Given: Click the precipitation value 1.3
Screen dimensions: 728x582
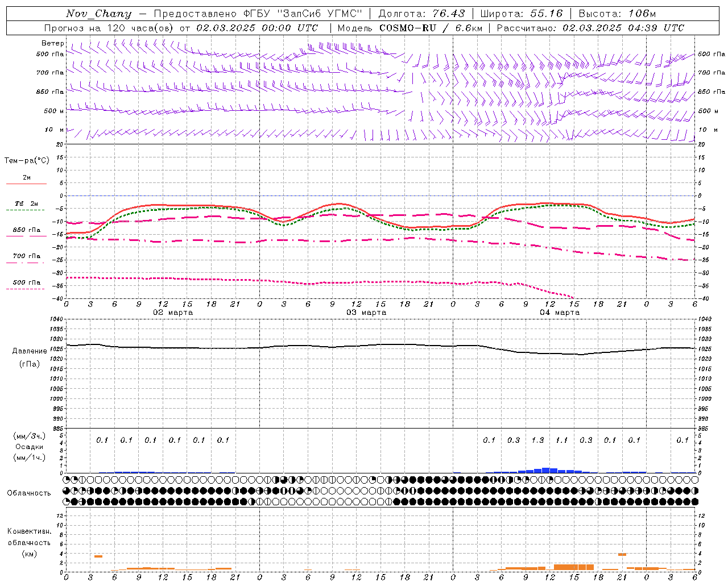Looking at the screenshot, I should click(x=537, y=440).
